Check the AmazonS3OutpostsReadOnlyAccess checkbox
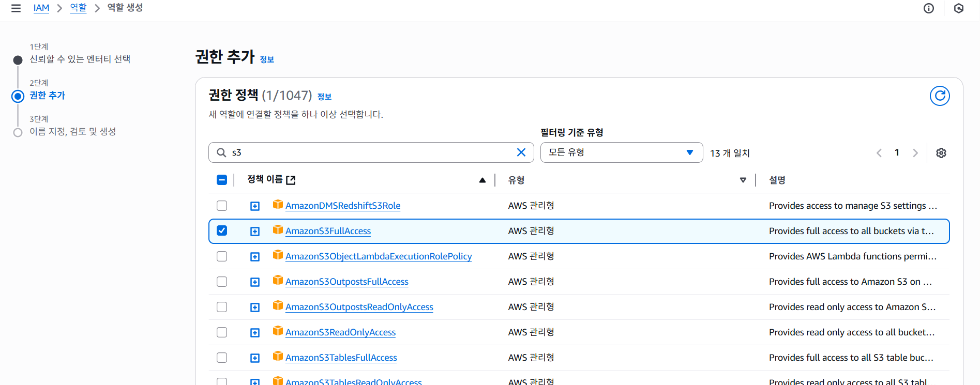This screenshot has height=385, width=980. [222, 307]
